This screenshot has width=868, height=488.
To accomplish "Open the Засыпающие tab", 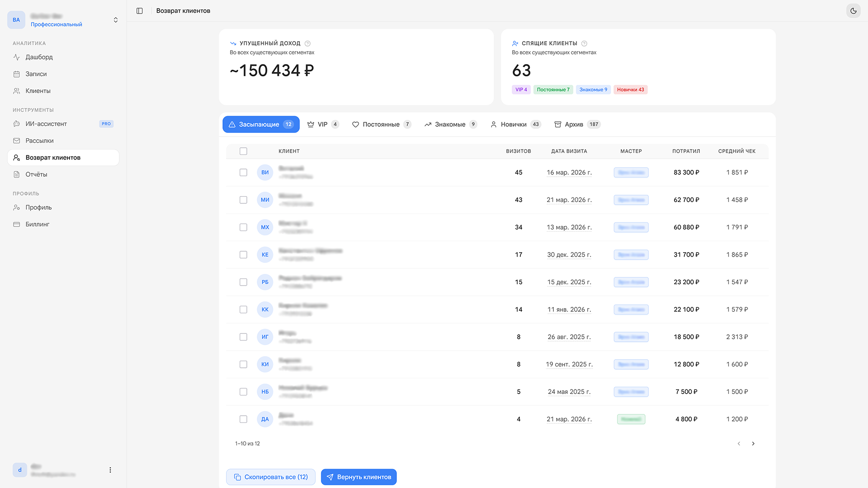I will tap(261, 124).
